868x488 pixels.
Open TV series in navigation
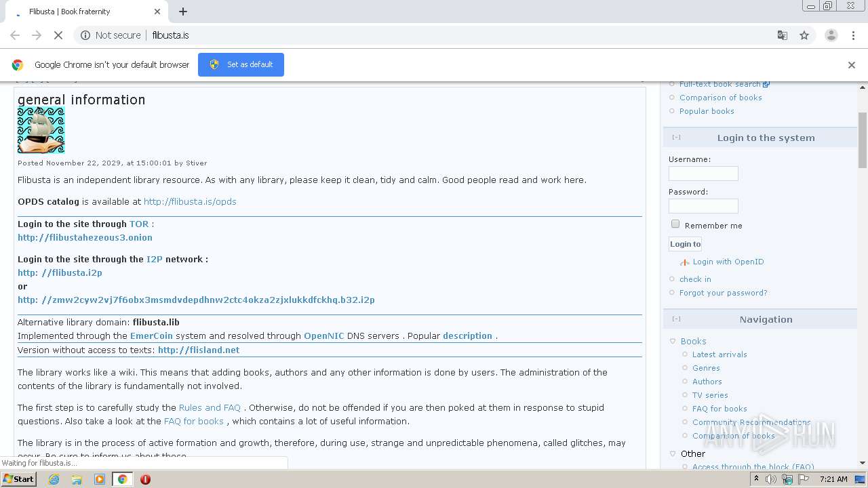pyautogui.click(x=710, y=395)
